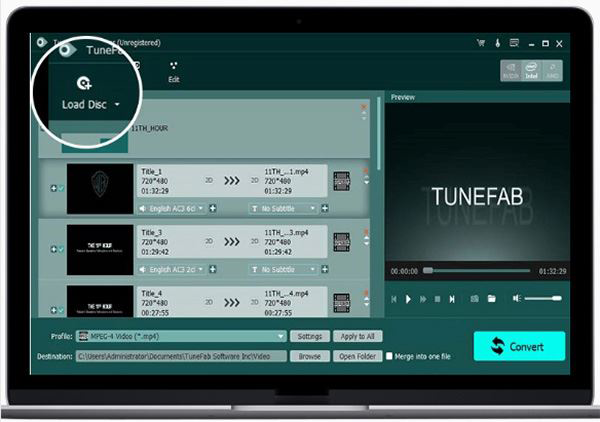This screenshot has width=600, height=422.
Task: Click the 11TH_HOUR disc name
Action: click(150, 129)
